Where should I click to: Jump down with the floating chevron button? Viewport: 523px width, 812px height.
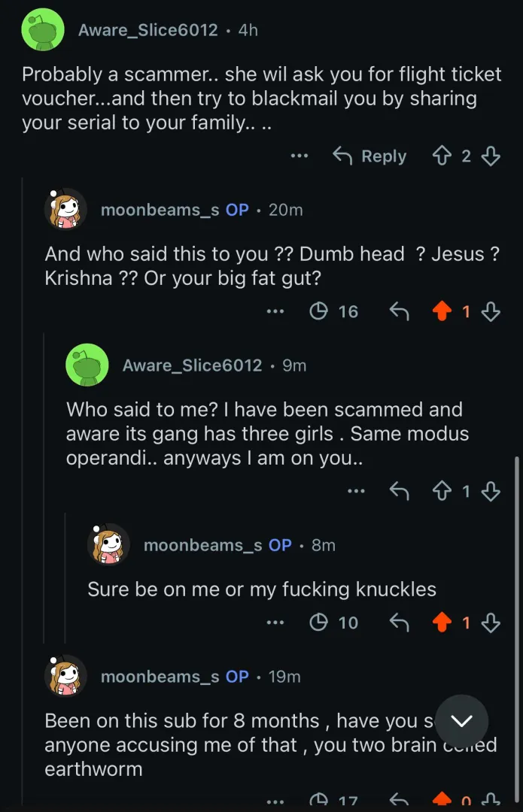pyautogui.click(x=461, y=721)
